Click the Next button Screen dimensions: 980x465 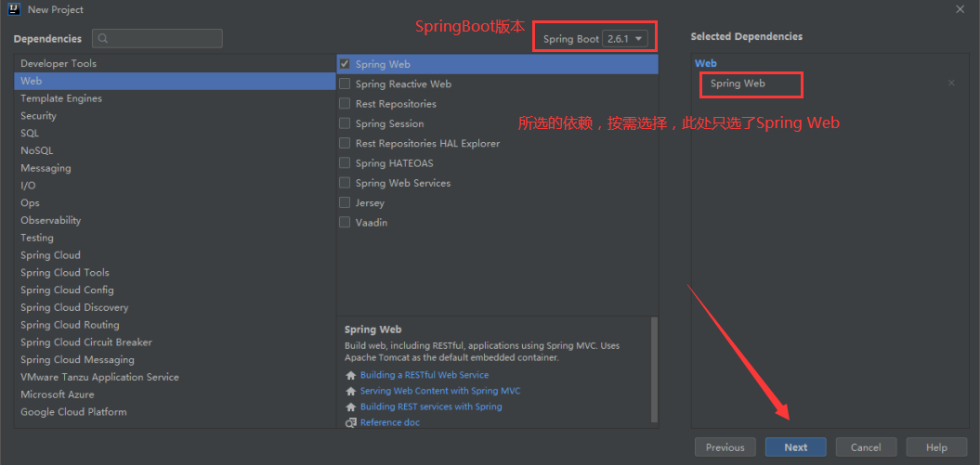pos(796,447)
